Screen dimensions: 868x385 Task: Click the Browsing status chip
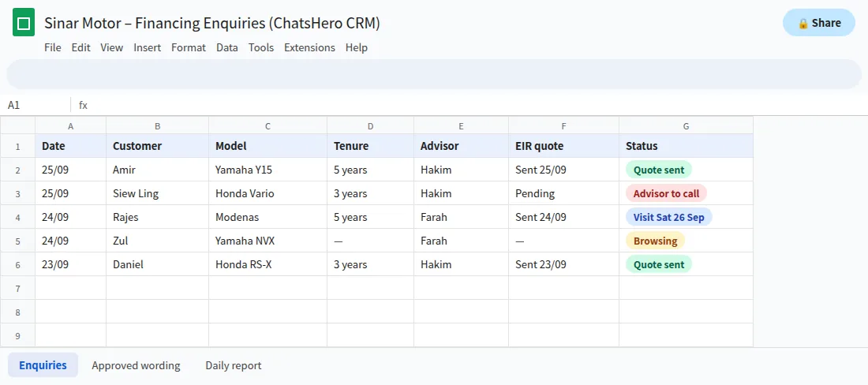click(x=656, y=241)
